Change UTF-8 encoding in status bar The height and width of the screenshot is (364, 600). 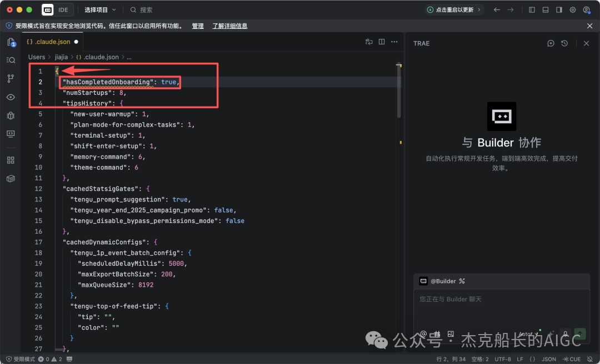click(x=503, y=359)
